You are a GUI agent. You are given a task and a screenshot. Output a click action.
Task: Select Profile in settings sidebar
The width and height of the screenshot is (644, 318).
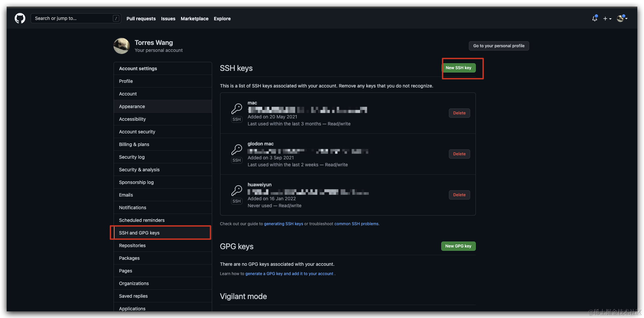coord(162,81)
